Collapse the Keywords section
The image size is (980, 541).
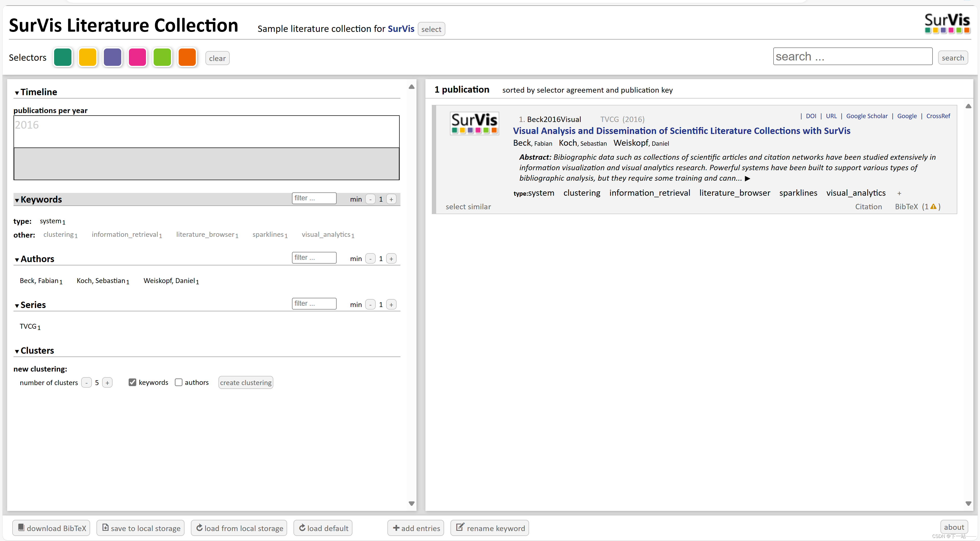point(17,200)
